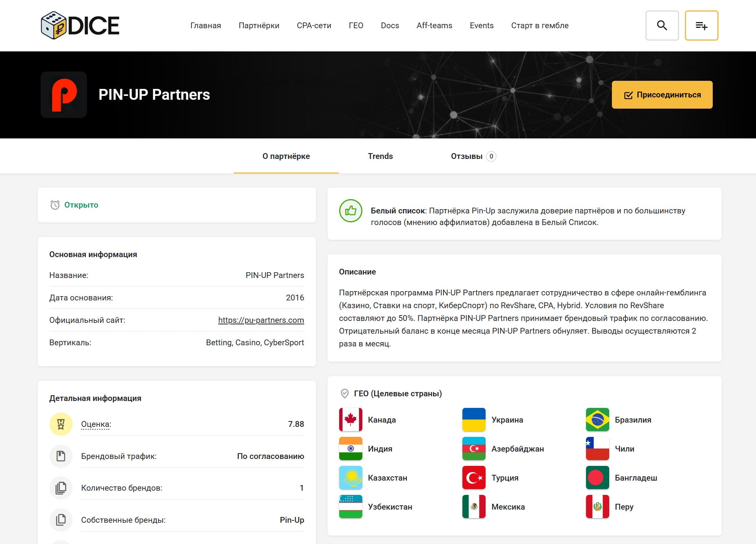Click the Бразилия country name
This screenshot has height=544, width=756.
click(633, 420)
